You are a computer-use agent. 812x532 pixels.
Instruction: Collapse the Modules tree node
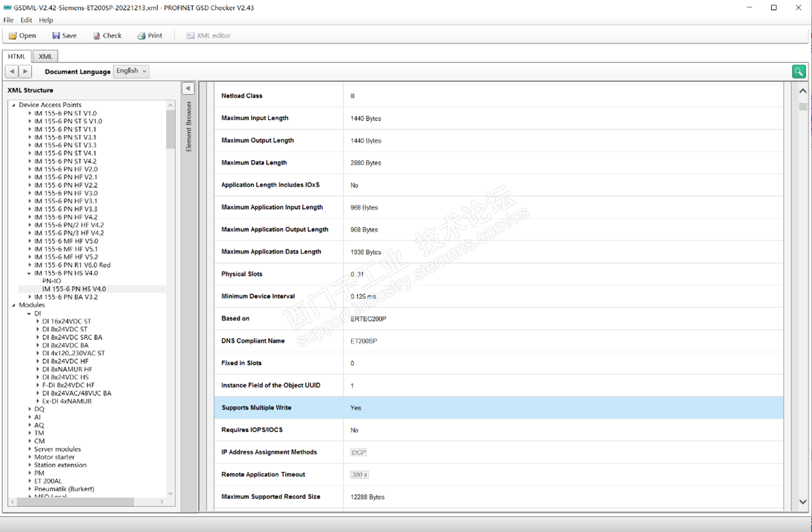tap(14, 305)
